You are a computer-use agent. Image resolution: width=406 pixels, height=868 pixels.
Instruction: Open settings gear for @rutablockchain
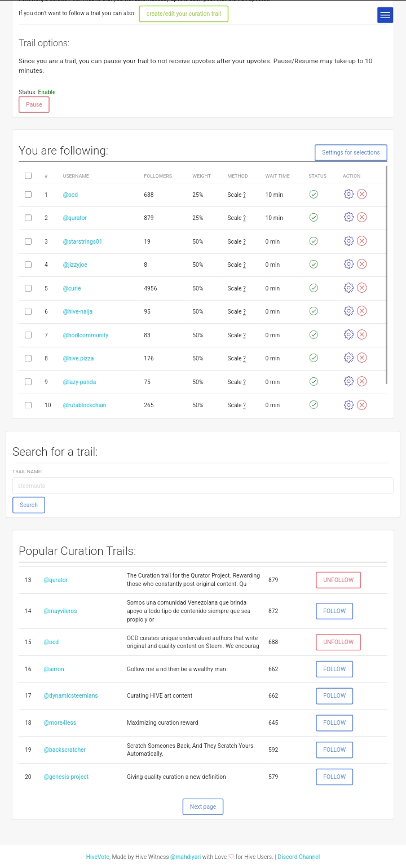coord(348,404)
